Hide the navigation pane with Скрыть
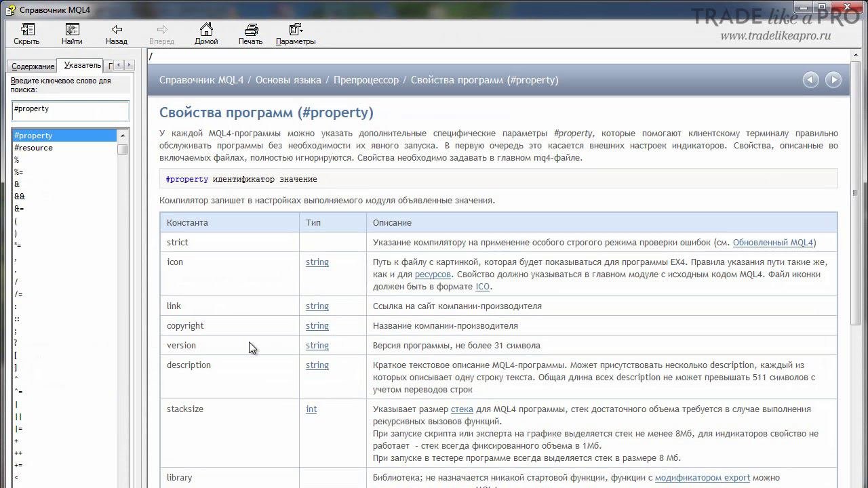 (26, 35)
